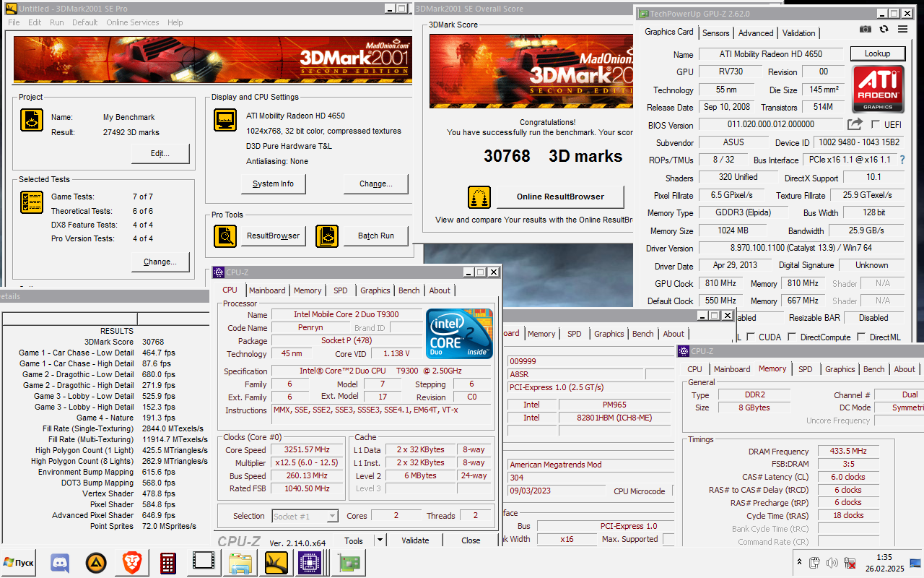Open the Bench tab in the front CPU-Z window
The width and height of the screenshot is (924, 578).
click(x=409, y=290)
